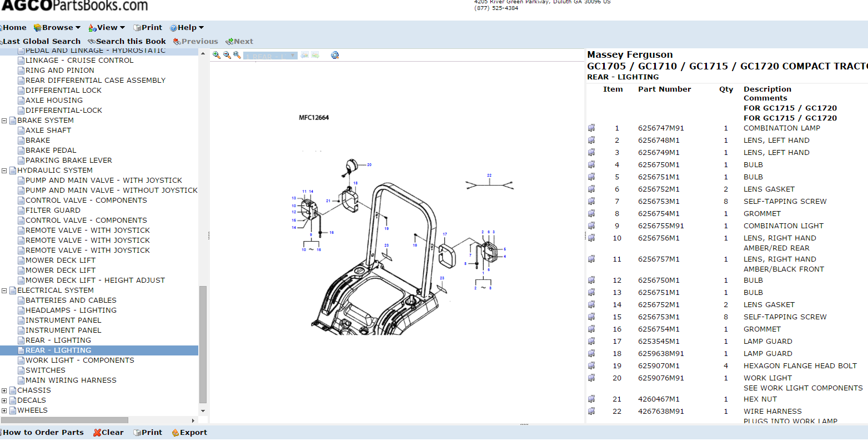
Task: Click cart icon for item 17 Lamp Guard
Action: (x=591, y=342)
